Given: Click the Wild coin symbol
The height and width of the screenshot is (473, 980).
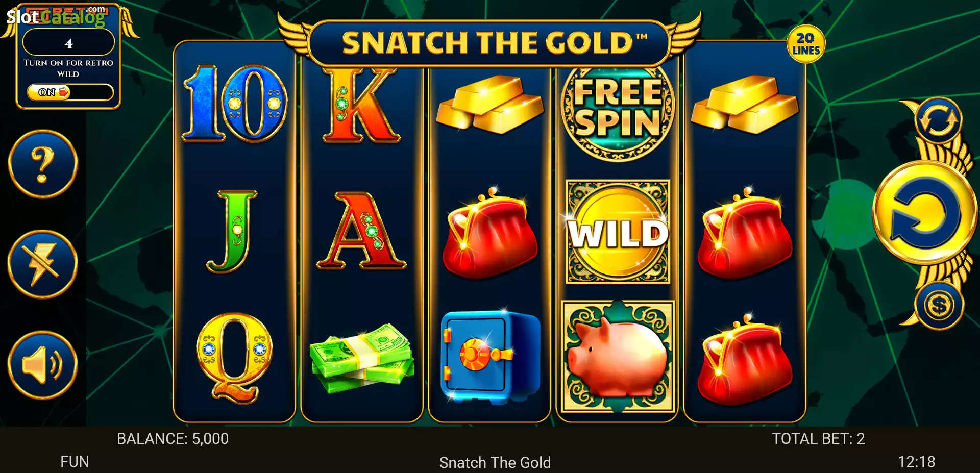Looking at the screenshot, I should point(618,232).
